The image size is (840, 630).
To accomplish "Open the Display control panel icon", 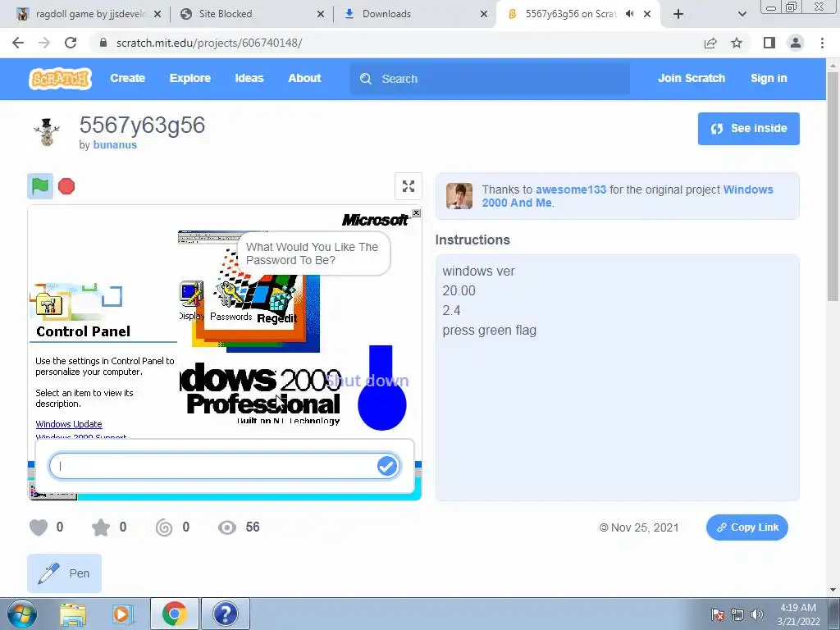I will pos(191,300).
